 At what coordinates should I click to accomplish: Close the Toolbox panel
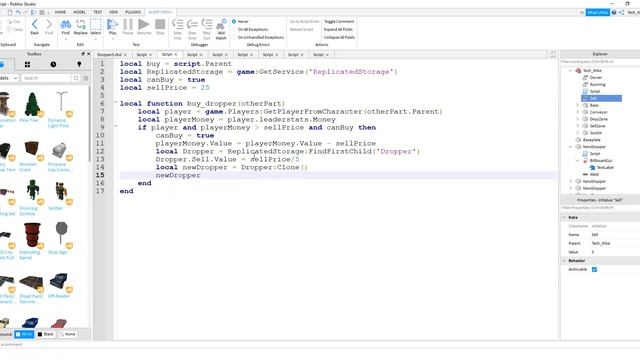pyautogui.click(x=89, y=54)
